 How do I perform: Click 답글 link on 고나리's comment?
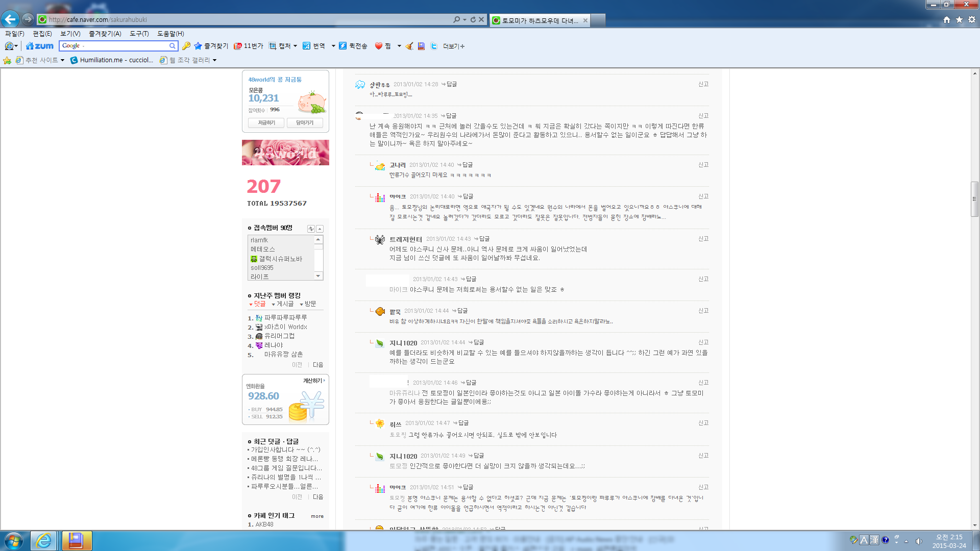tap(467, 165)
